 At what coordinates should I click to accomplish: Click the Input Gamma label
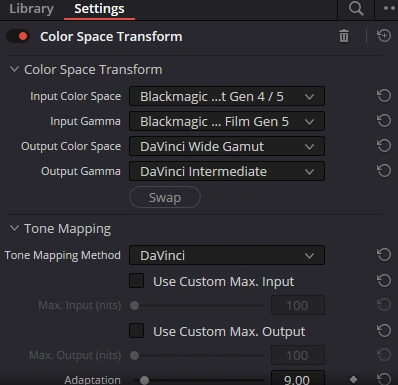pos(85,121)
